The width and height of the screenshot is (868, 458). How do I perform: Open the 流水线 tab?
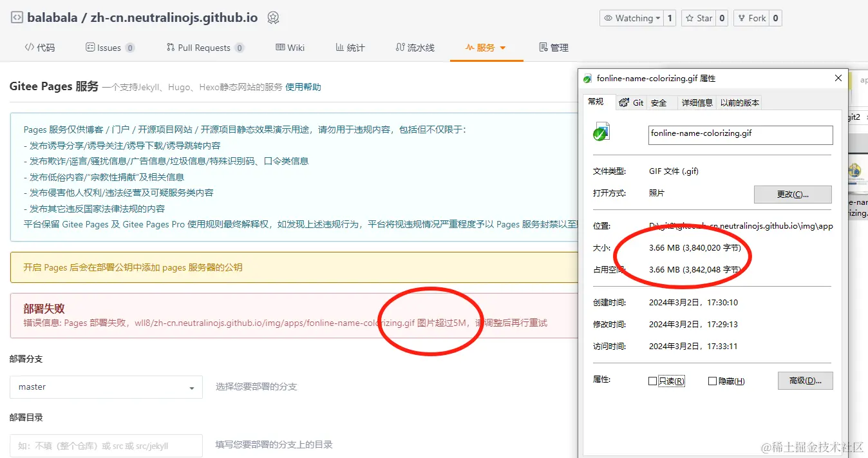415,48
